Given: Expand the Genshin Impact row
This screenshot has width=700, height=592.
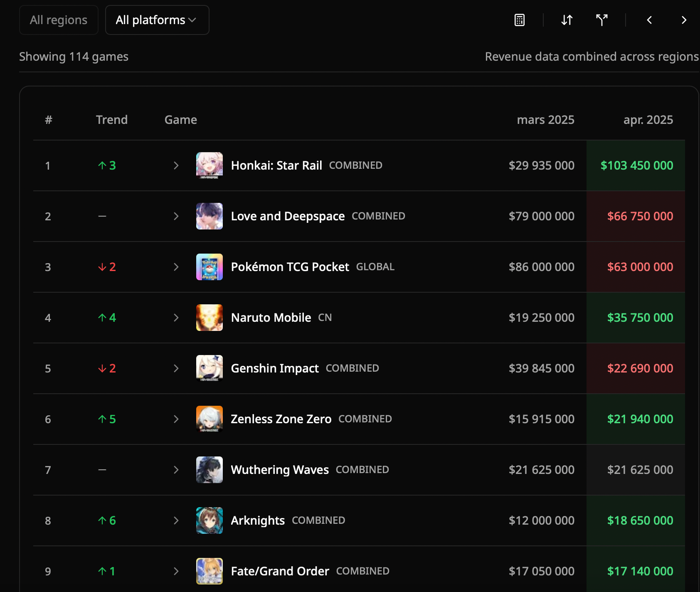Looking at the screenshot, I should (176, 368).
